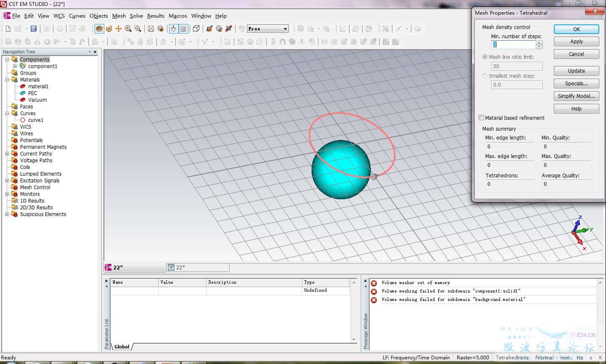
Task: Save the project with the floppy disk icon
Action: 34,29
